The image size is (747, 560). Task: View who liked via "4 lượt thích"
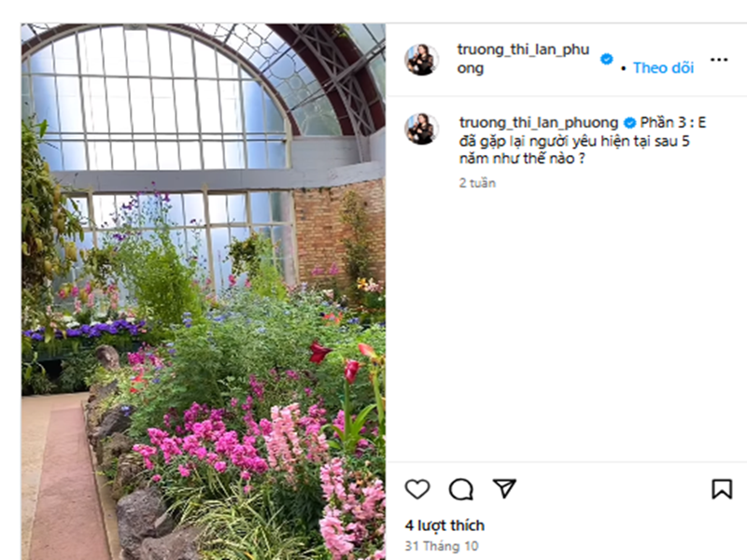444,525
